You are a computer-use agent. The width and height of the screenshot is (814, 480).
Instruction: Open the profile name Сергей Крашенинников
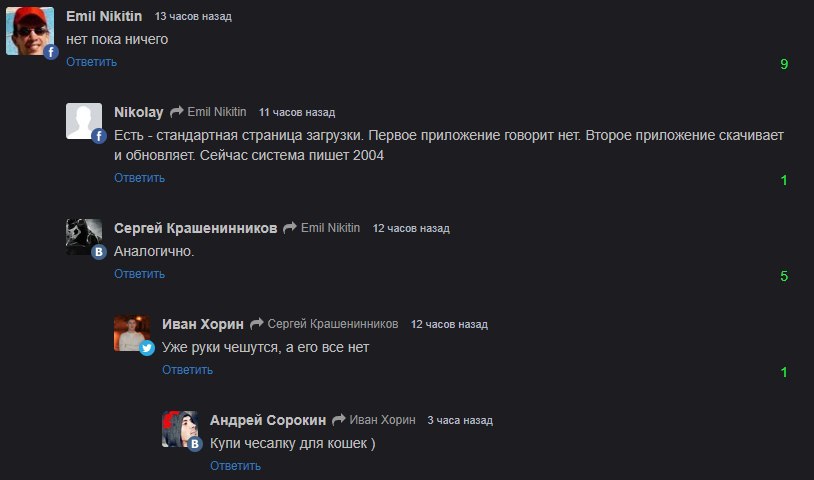[x=195, y=228]
